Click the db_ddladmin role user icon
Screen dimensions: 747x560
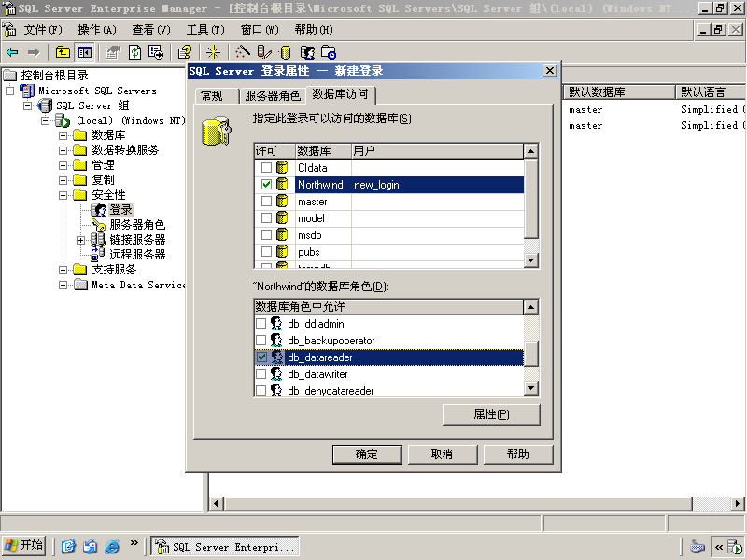pyautogui.click(x=275, y=323)
